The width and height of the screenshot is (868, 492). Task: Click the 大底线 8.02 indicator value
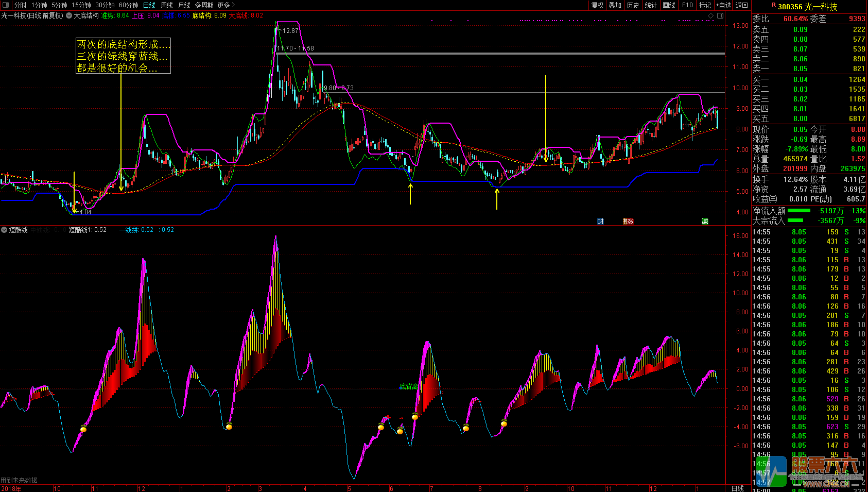246,15
